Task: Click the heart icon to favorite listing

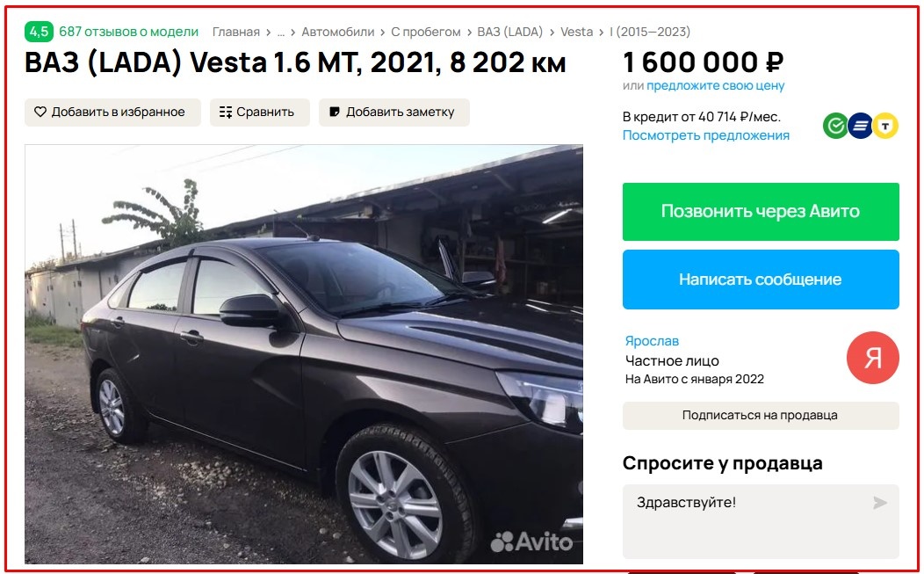Action: tap(40, 112)
